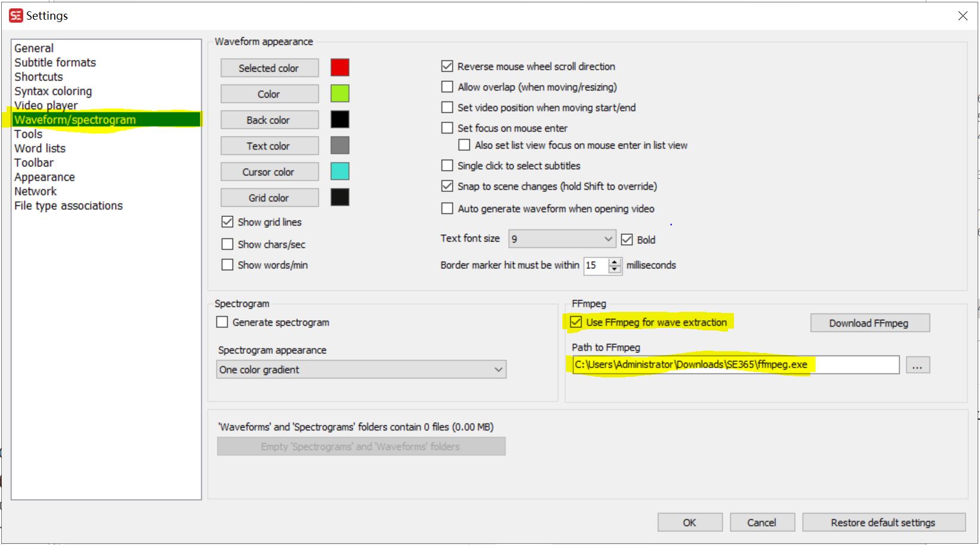This screenshot has width=980, height=545.
Task: Open the Cursor color picker
Action: coord(269,172)
